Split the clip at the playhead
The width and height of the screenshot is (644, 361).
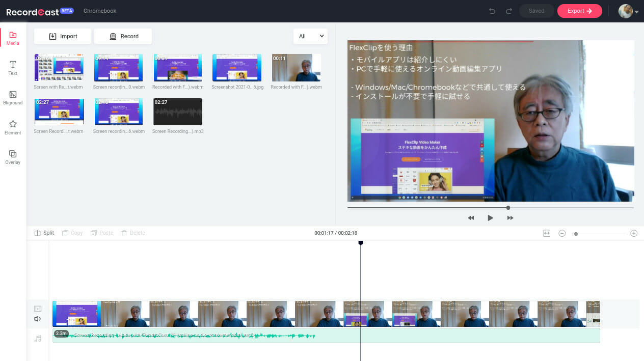(x=44, y=233)
